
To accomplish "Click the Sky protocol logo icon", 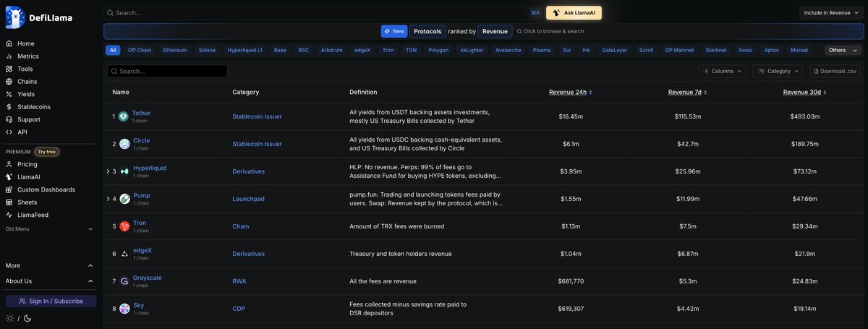I will 124,309.
